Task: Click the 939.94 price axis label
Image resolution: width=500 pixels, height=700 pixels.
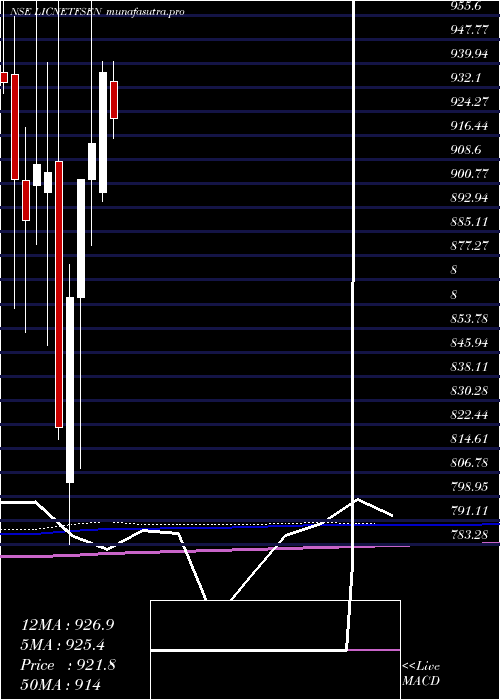Action: (470, 54)
